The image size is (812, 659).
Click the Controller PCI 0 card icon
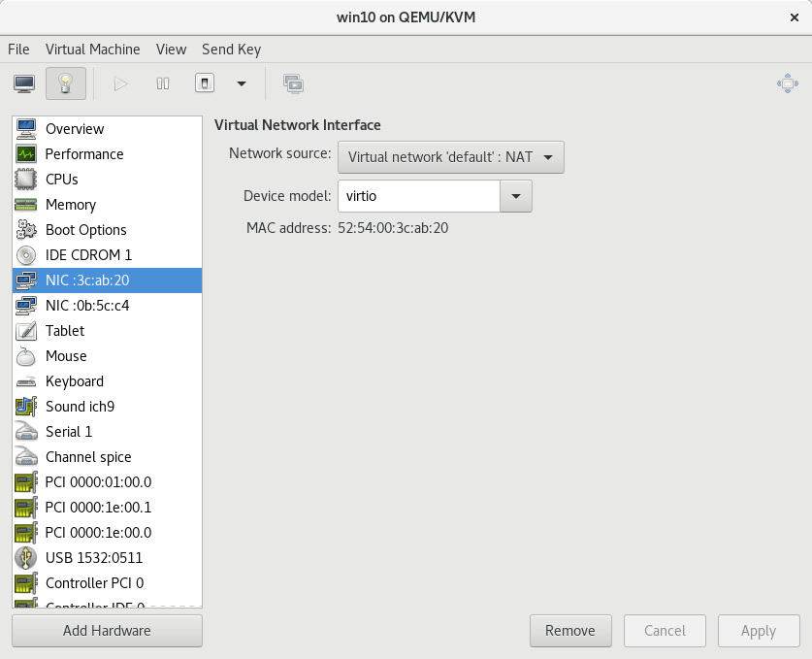(26, 583)
